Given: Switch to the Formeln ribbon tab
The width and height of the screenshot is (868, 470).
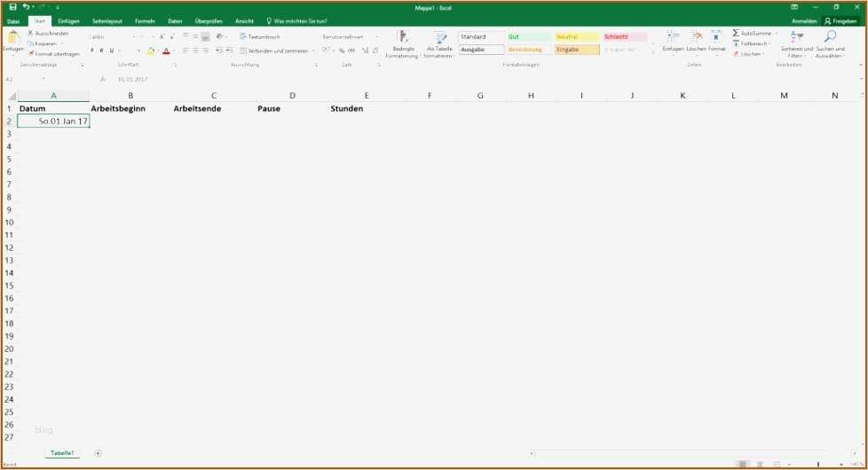Looking at the screenshot, I should (x=145, y=21).
